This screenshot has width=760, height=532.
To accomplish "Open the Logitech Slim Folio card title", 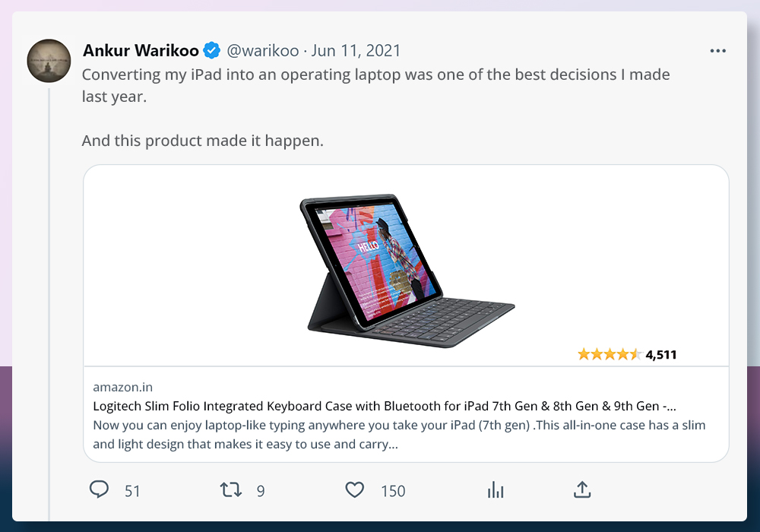I will [x=385, y=406].
